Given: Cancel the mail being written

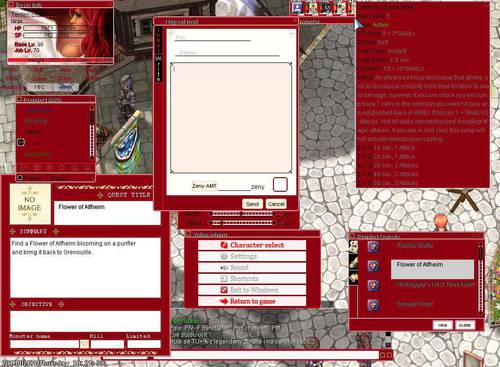Looking at the screenshot, I should 276,204.
